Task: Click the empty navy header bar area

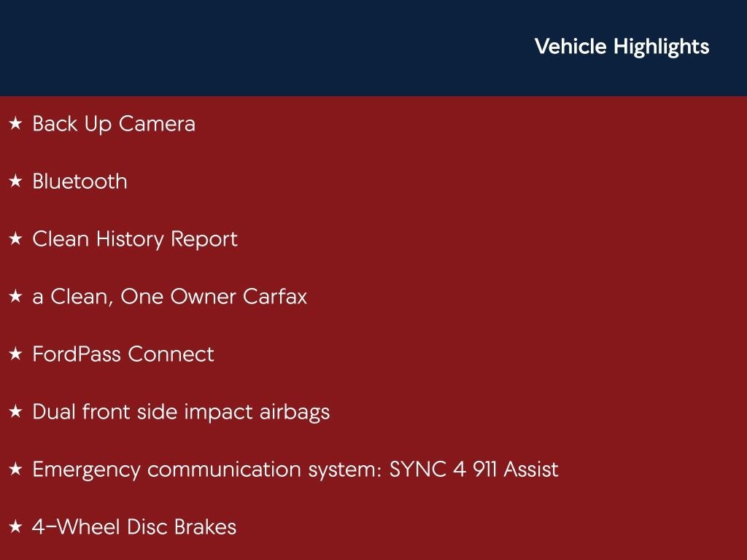Action: pos(255,47)
